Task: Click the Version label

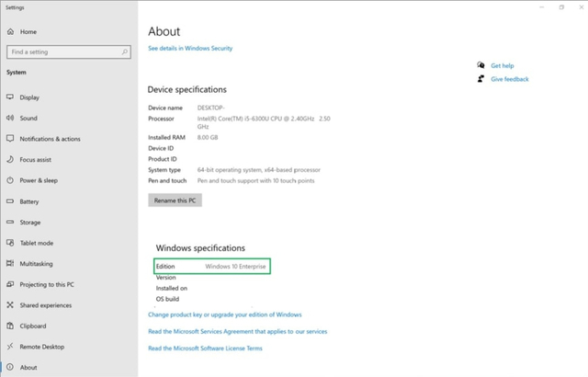Action: coord(165,278)
